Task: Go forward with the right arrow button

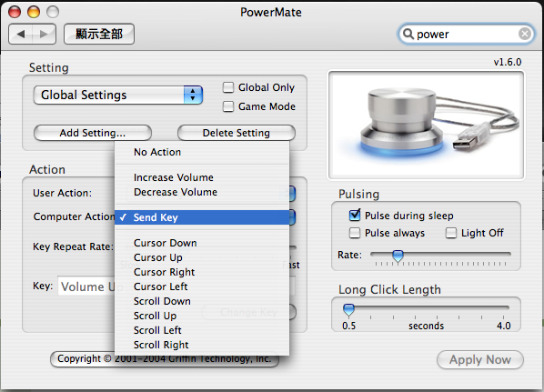Action: (44, 34)
